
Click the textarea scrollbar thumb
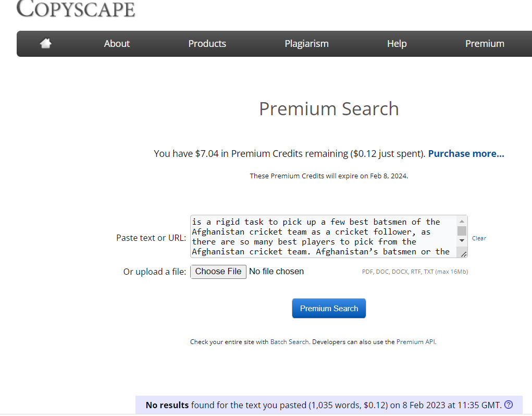[x=462, y=231]
